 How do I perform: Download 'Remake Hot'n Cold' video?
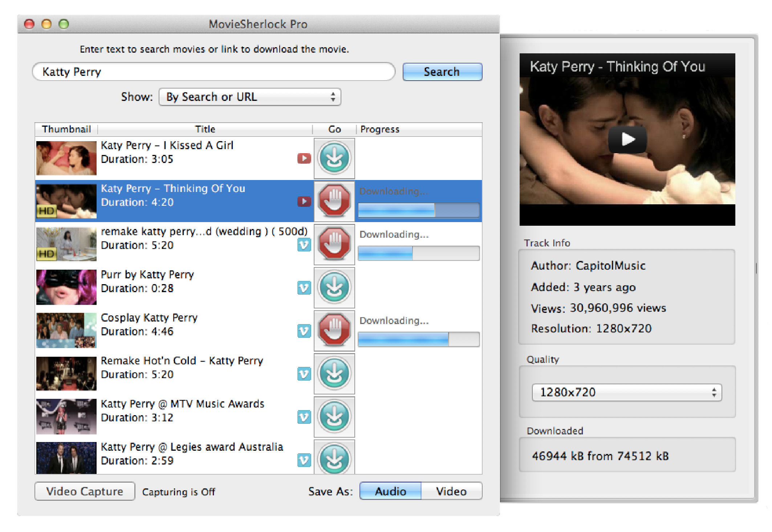334,373
